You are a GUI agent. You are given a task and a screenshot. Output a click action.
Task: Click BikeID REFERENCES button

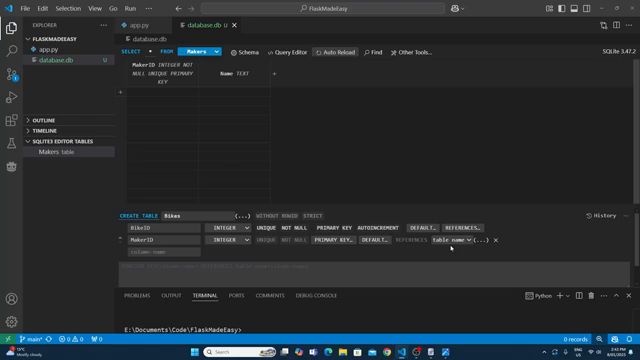point(462,228)
